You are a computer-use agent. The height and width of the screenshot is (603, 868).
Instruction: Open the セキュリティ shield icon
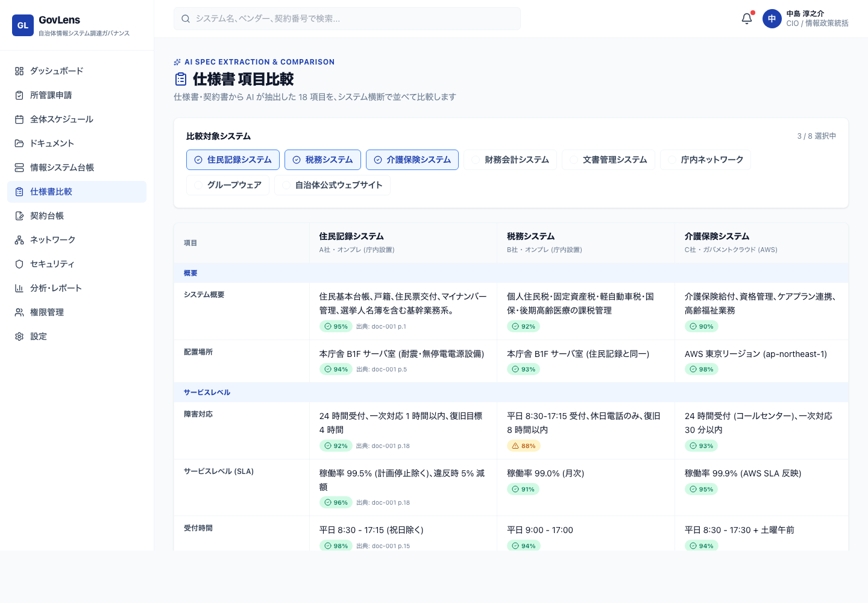point(19,264)
